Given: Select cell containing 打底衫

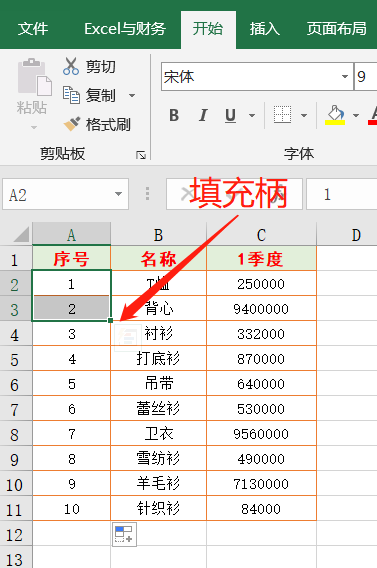Looking at the screenshot, I should (x=159, y=358).
